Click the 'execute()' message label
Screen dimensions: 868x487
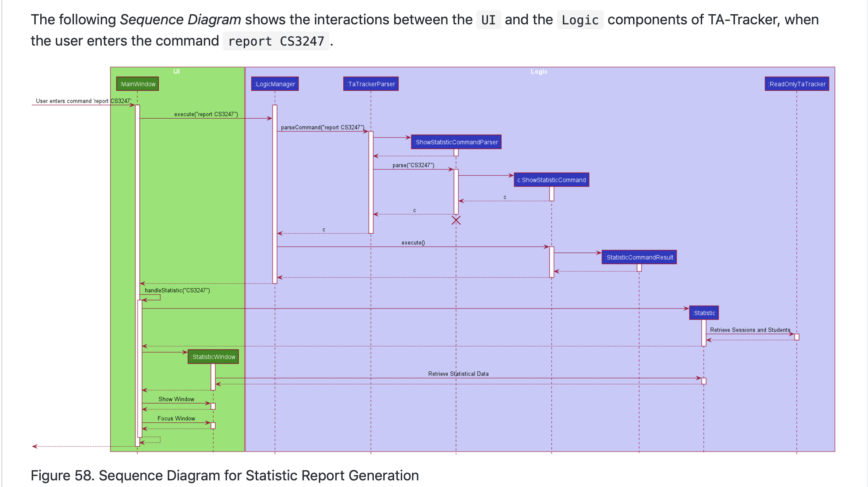click(413, 243)
